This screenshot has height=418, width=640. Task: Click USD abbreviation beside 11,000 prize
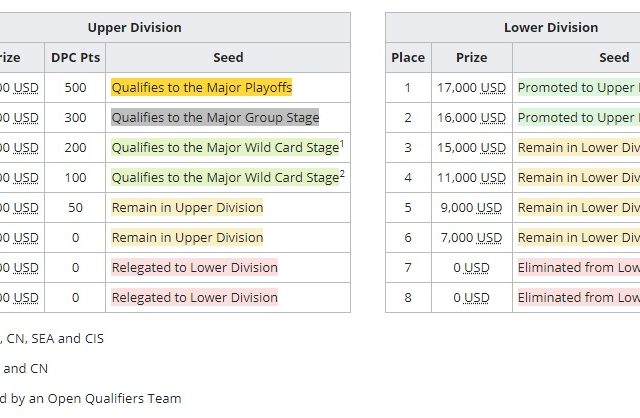point(493,178)
